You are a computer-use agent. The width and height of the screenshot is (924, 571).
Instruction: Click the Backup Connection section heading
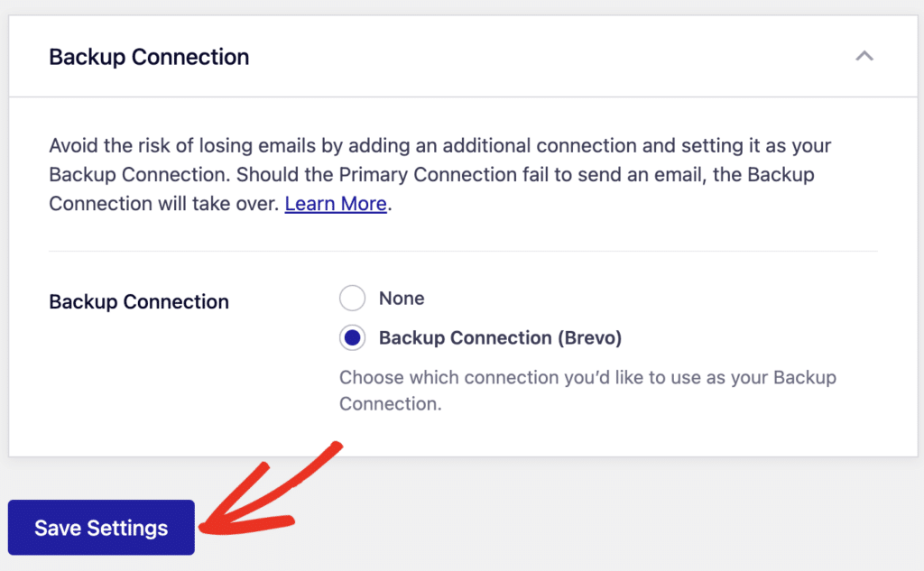[x=149, y=56]
